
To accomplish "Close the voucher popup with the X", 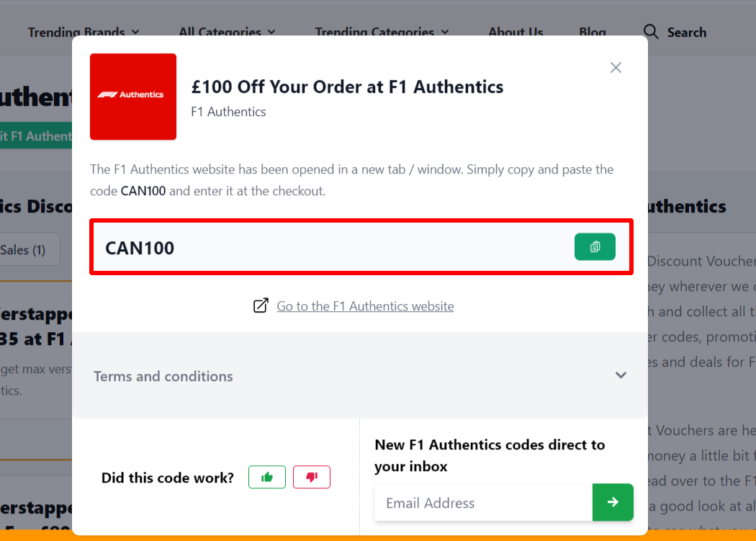I will (x=616, y=68).
